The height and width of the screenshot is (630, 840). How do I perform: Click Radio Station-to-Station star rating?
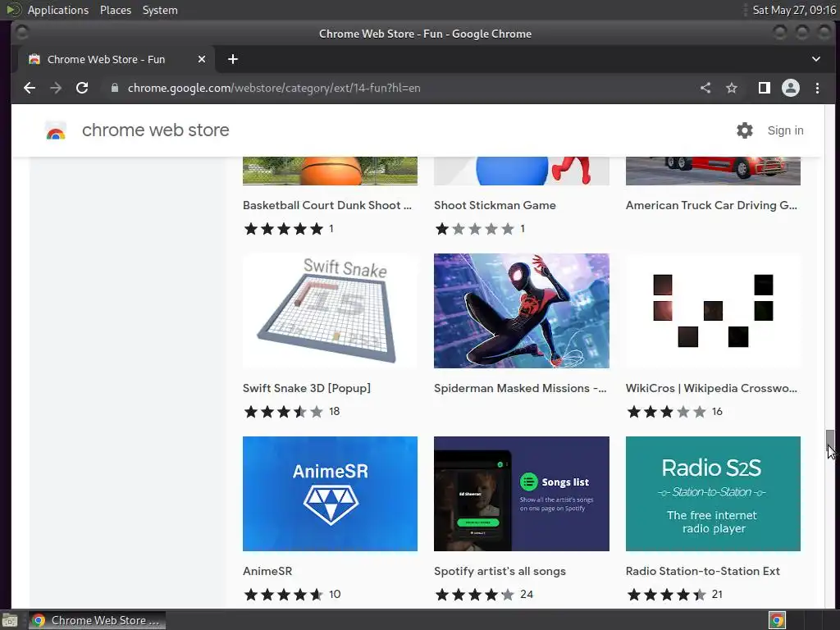[666, 594]
